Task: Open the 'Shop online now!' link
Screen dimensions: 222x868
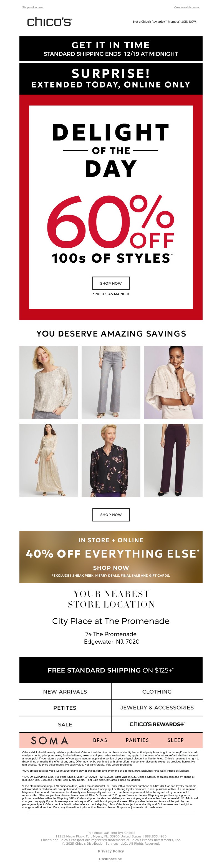Action: coord(33,7)
